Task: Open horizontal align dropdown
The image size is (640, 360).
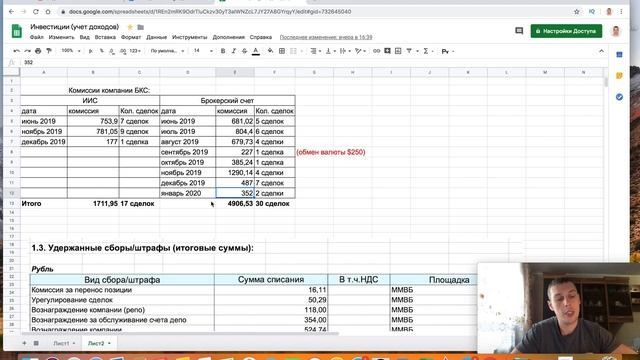Action: coord(315,51)
